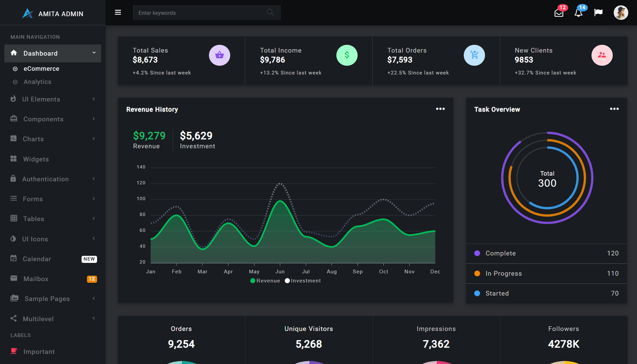Click the search magnifier icon

pos(270,12)
